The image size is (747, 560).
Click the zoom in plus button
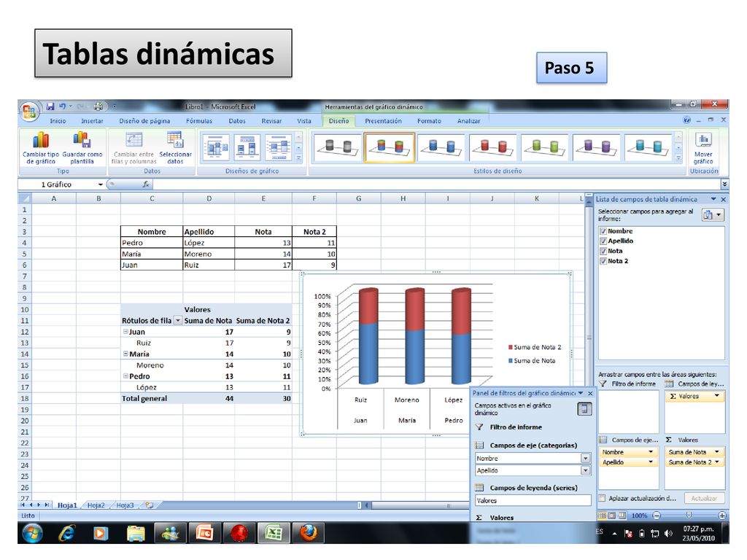click(722, 516)
